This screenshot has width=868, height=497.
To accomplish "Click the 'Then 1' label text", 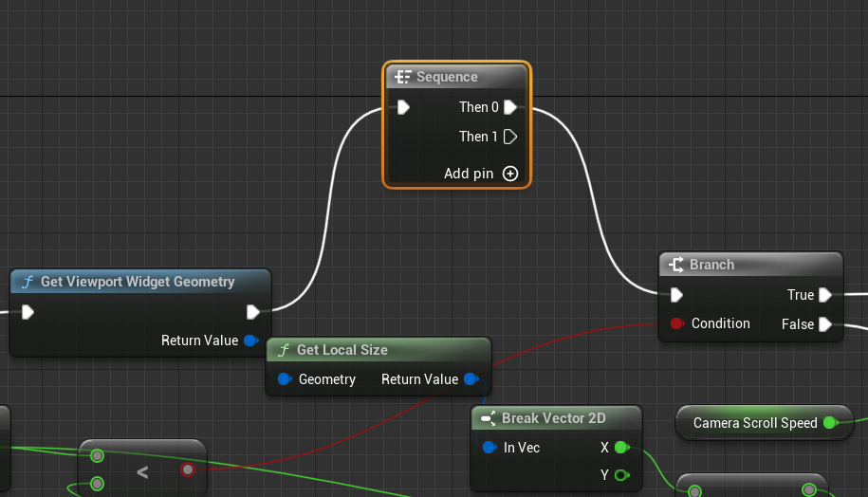I will click(x=478, y=137).
